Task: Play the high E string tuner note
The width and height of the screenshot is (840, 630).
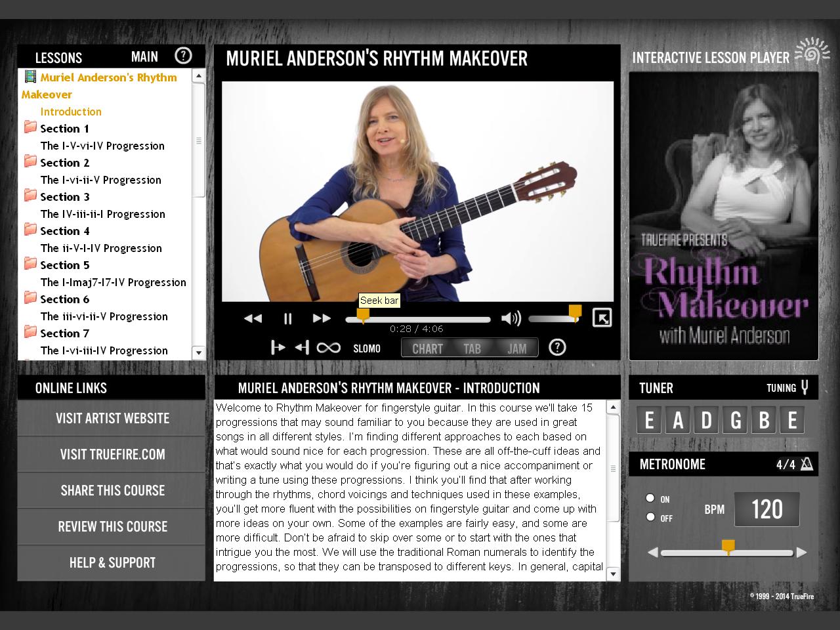Action: [x=792, y=420]
